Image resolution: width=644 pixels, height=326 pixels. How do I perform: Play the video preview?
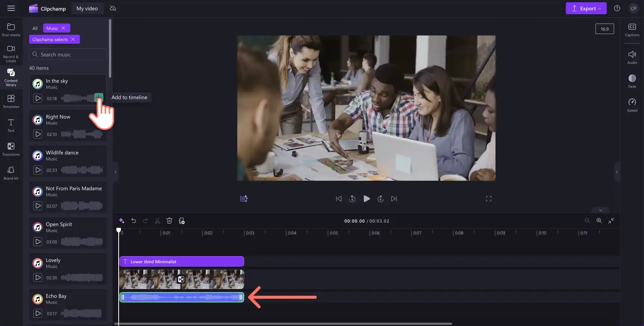point(367,199)
